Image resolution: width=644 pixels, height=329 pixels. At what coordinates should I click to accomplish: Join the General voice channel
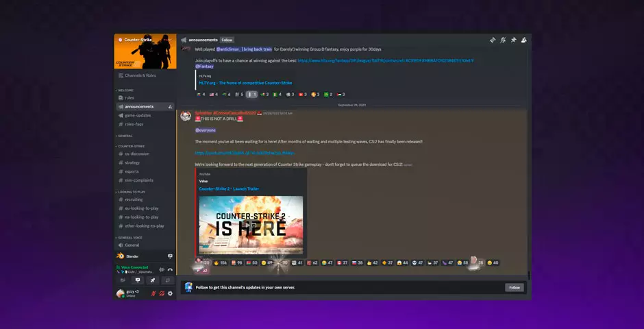coord(145,245)
